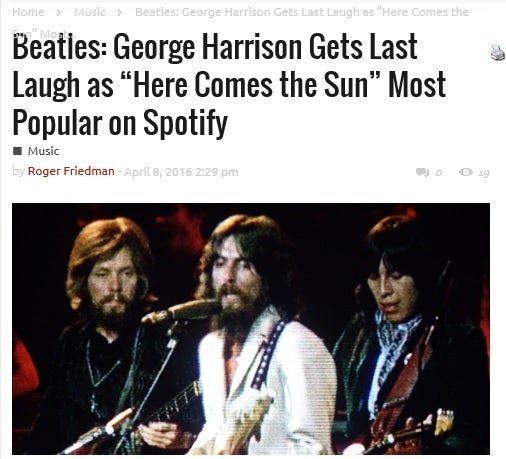The image size is (506, 459).
Task: Select the Music category tag
Action: point(43,151)
